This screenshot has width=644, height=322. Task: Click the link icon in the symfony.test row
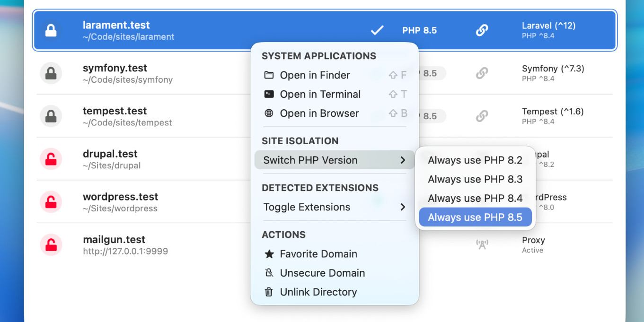[x=482, y=73]
